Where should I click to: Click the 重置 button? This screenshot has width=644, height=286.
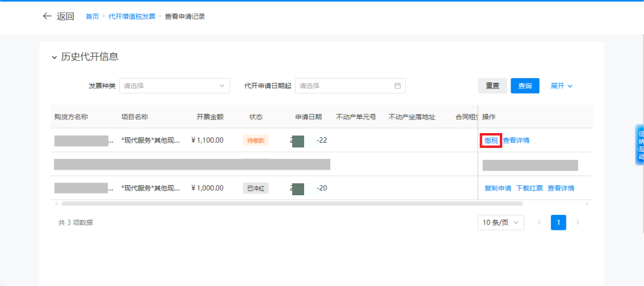pyautogui.click(x=493, y=86)
